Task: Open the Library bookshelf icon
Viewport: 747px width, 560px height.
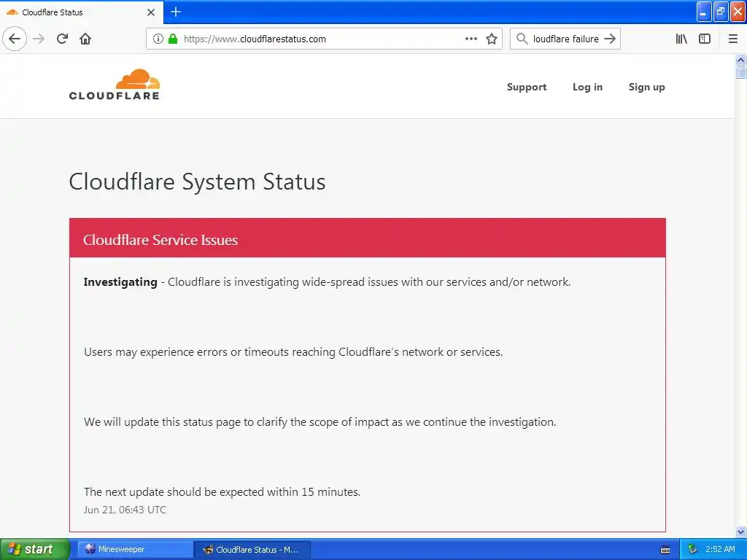Action: [681, 39]
